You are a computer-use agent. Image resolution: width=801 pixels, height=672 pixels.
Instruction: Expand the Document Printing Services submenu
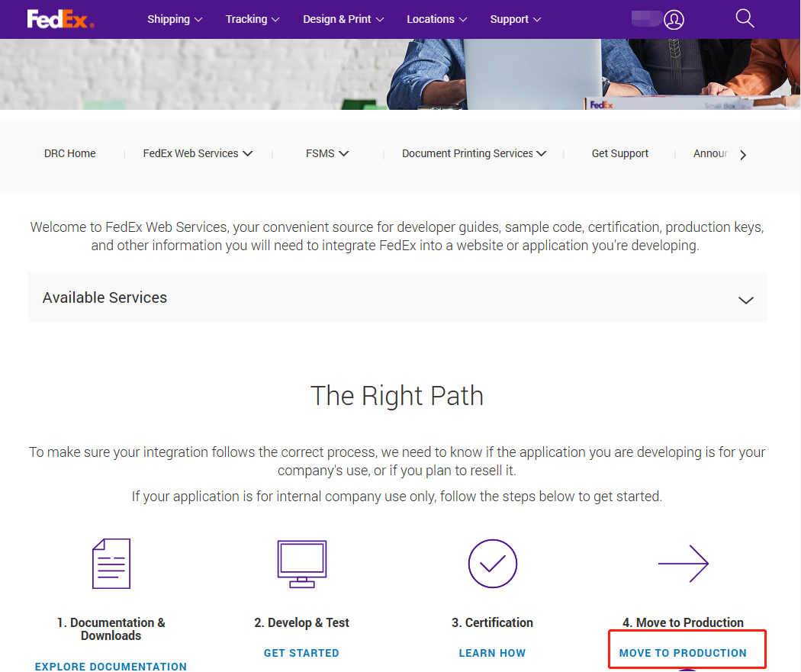pyautogui.click(x=474, y=153)
